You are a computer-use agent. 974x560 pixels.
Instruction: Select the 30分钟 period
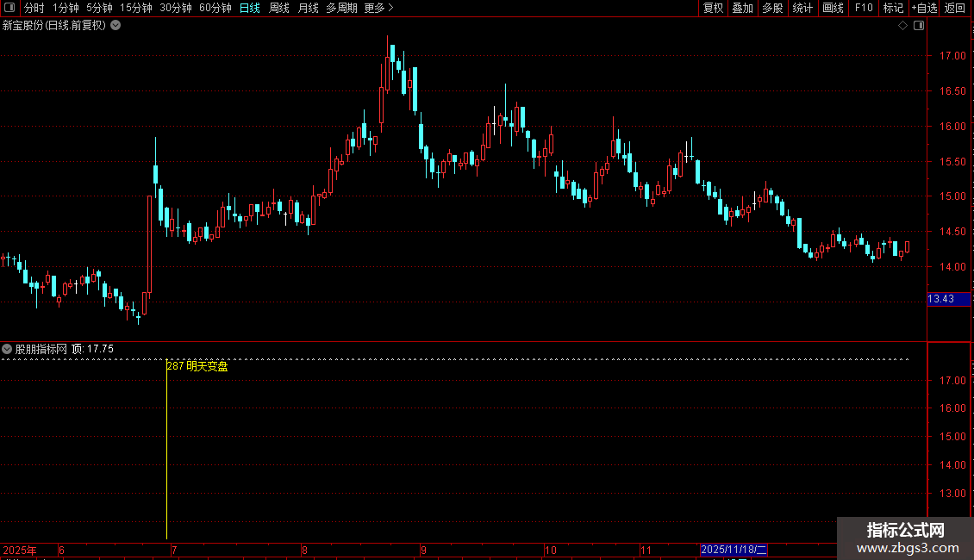coord(175,8)
